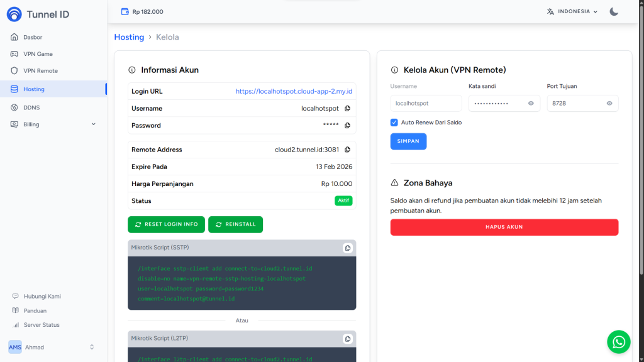
Task: Uncheck Auto Renew Dari Saldo checkbox
Action: [x=394, y=123]
